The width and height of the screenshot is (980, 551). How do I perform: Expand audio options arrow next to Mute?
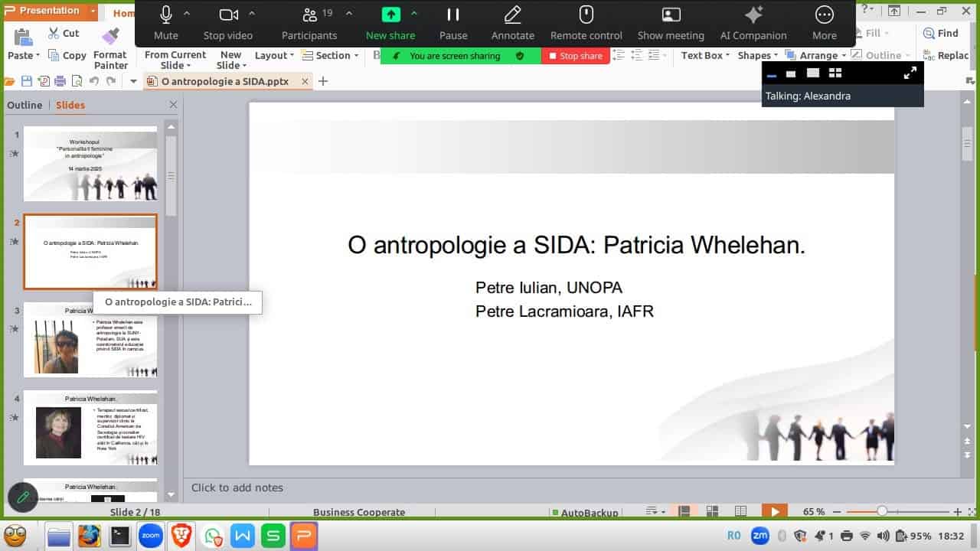(187, 14)
